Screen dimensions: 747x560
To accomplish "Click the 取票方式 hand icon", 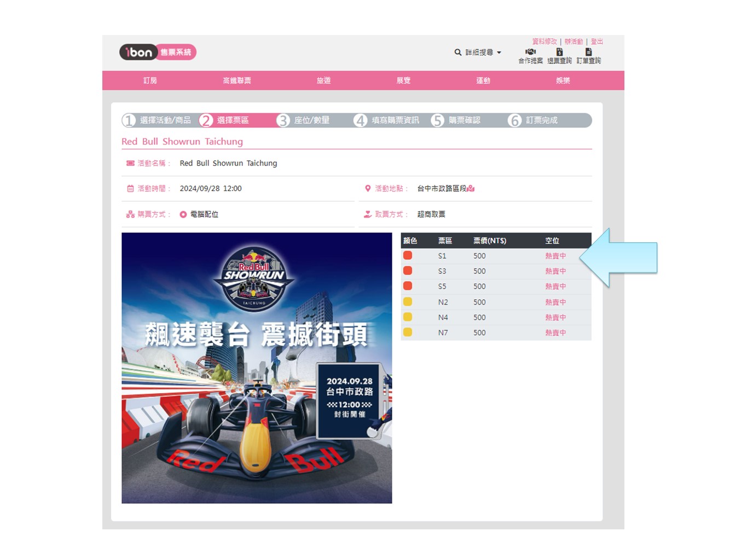I will [x=368, y=214].
